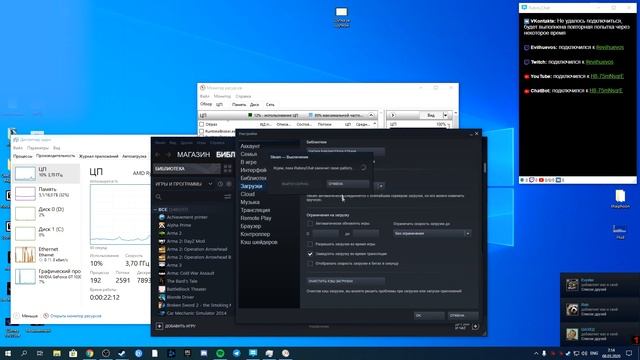The image size is (640, 360).
Task: Uncheck throttle downloads while streaming checkbox
Action: 310,254
